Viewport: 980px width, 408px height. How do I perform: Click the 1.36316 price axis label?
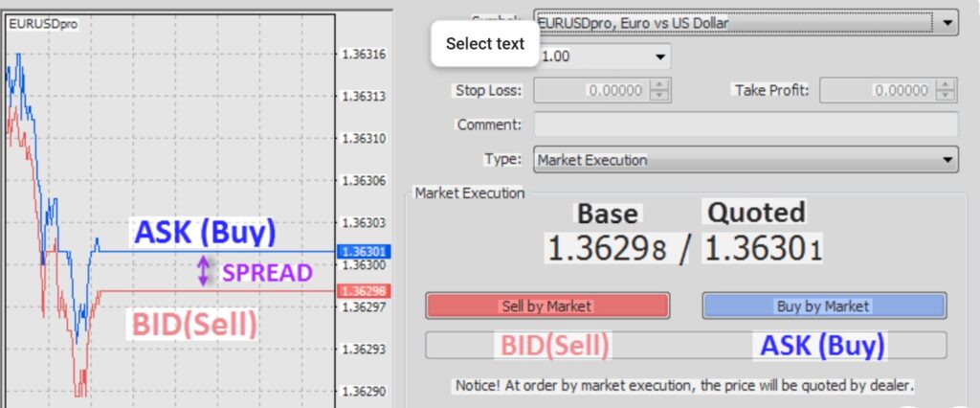pyautogui.click(x=365, y=55)
